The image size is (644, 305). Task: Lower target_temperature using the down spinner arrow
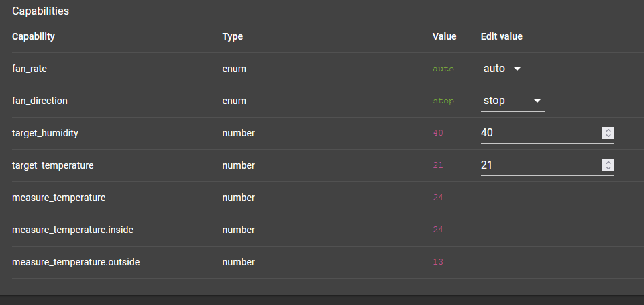[608, 169]
